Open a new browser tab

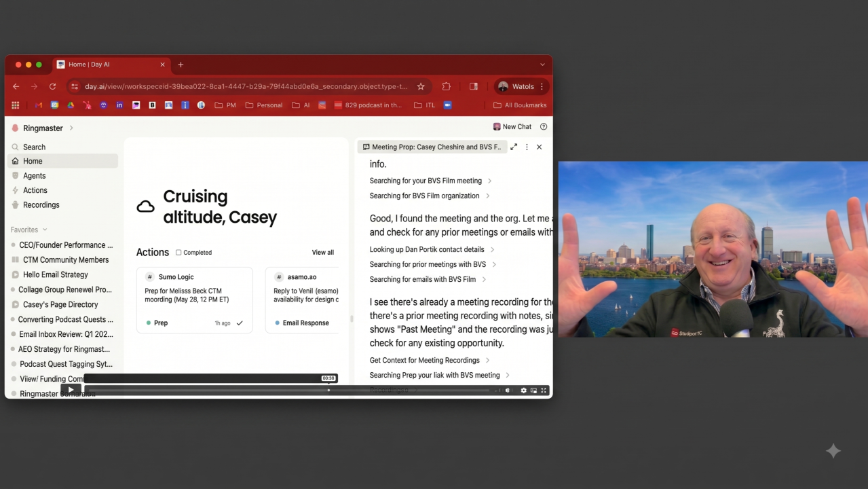(181, 65)
